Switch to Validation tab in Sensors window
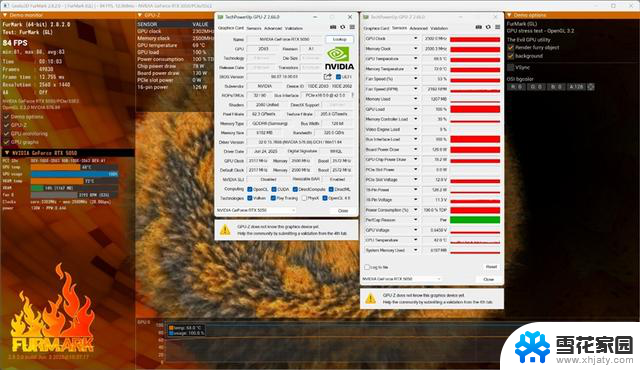The image size is (640, 370). (439, 28)
